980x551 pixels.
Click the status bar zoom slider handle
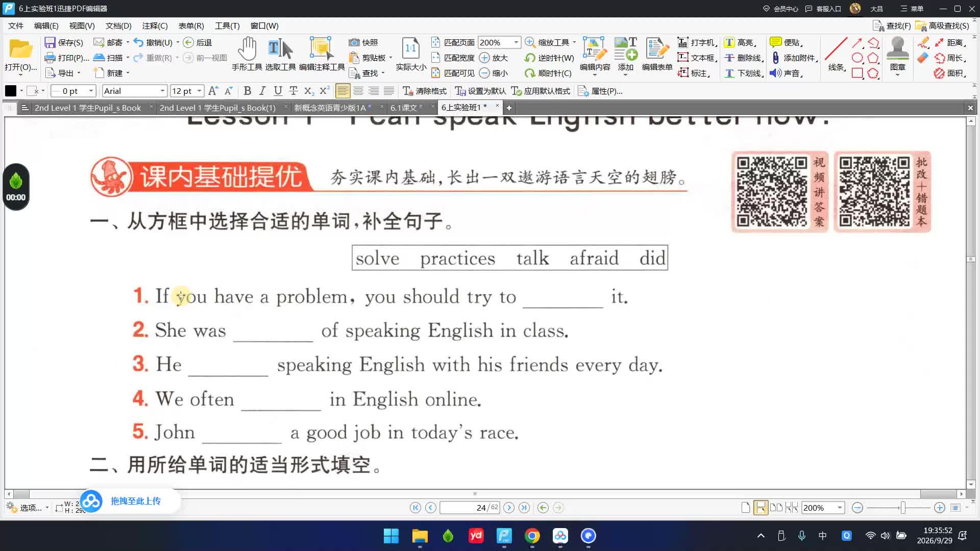pyautogui.click(x=903, y=508)
